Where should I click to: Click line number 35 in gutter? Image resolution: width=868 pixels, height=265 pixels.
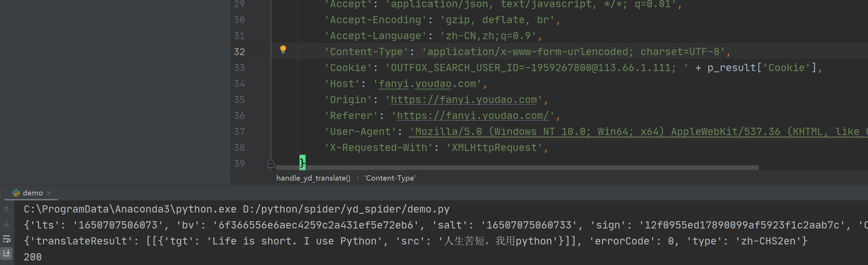pyautogui.click(x=239, y=100)
